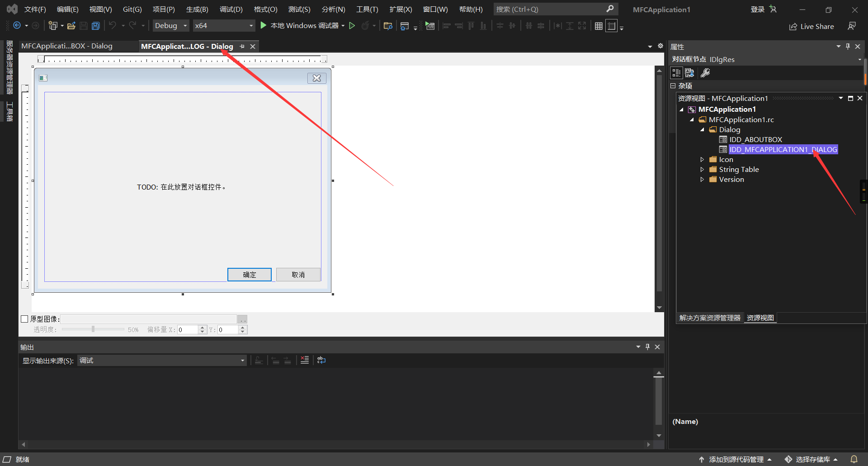This screenshot has height=466, width=868.
Task: Collapse the 杂项 property category
Action: click(673, 86)
